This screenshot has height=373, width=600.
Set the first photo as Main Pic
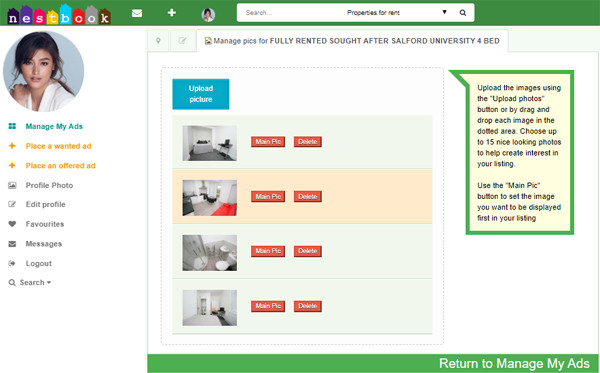click(268, 142)
